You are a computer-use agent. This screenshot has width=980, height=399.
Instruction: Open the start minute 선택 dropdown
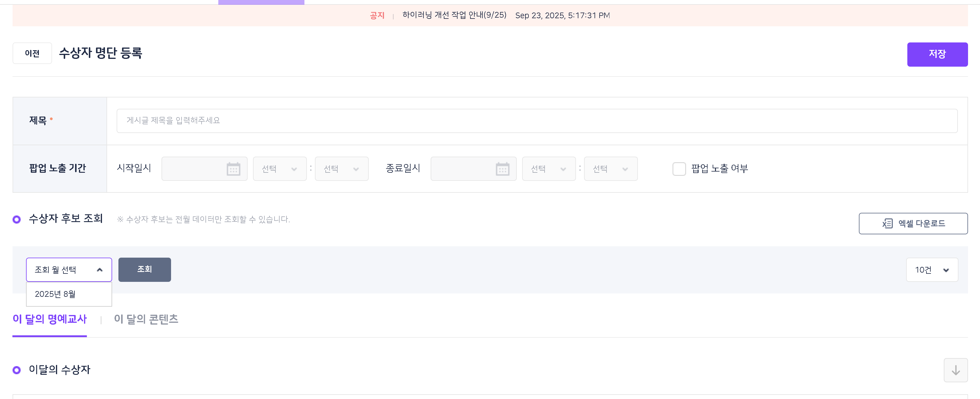point(341,169)
